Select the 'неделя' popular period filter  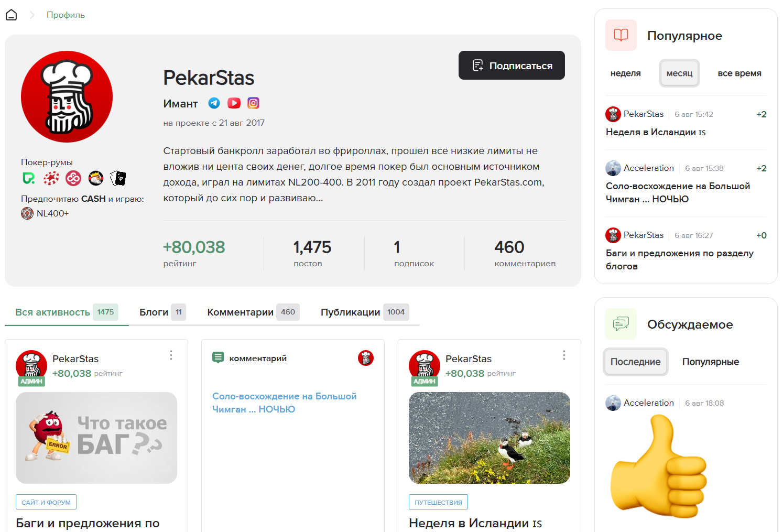[625, 73]
